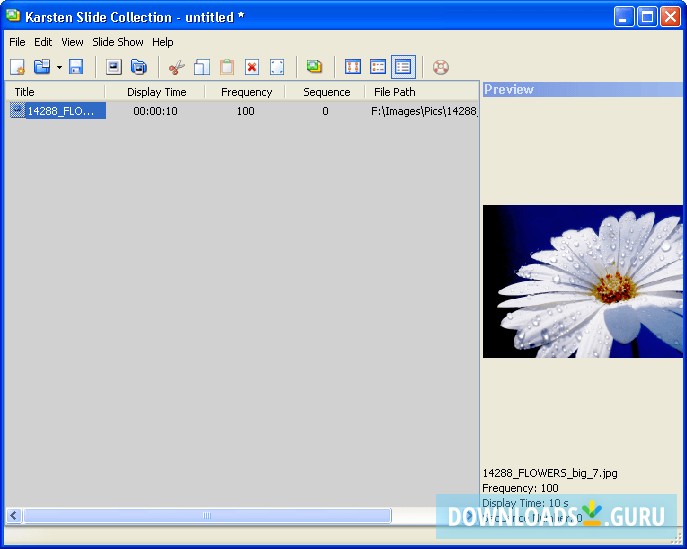Sort by the Display Time column header
Viewport: 687px width, 549px height.
pyautogui.click(x=156, y=92)
